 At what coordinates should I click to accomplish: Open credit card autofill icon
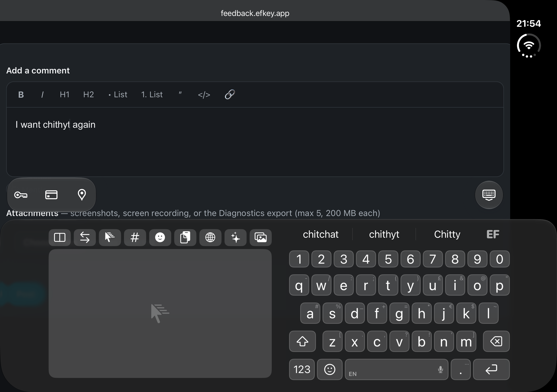[x=51, y=195]
